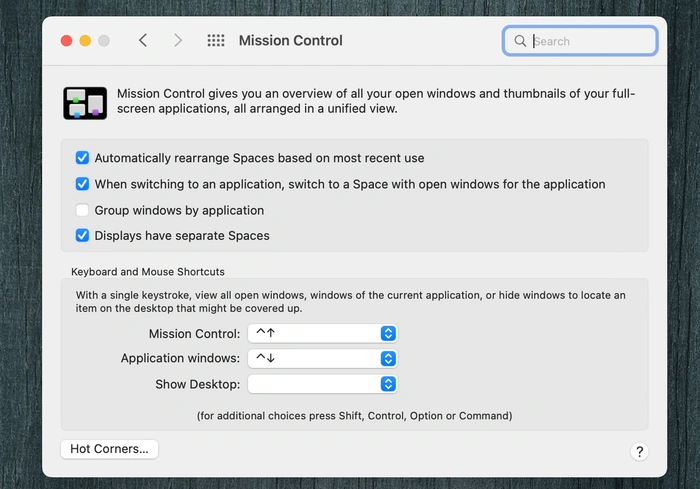Click the Mission Control pane icon
This screenshot has width=700, height=489.
85,103
